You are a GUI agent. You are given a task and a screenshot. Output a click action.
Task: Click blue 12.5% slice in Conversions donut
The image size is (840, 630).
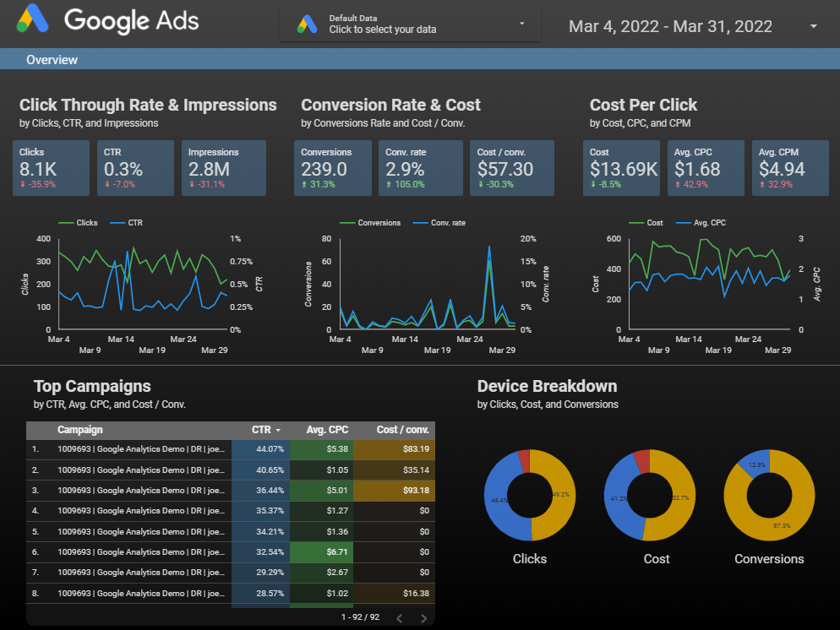(755, 464)
